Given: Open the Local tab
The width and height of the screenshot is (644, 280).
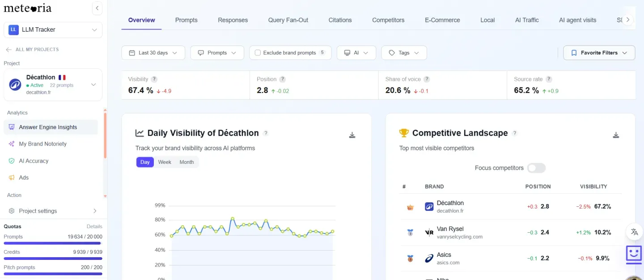Looking at the screenshot, I should click(x=487, y=20).
